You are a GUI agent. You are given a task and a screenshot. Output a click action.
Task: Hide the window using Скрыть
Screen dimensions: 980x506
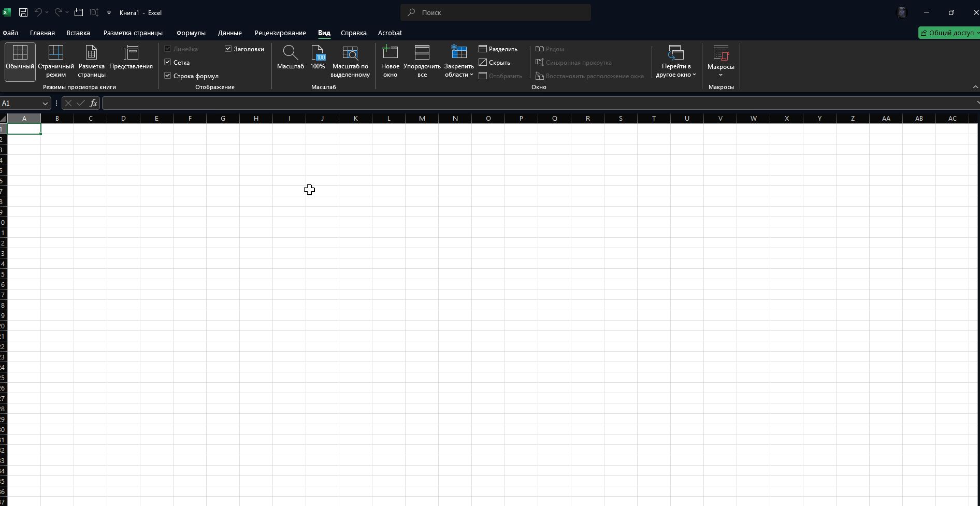pos(495,62)
